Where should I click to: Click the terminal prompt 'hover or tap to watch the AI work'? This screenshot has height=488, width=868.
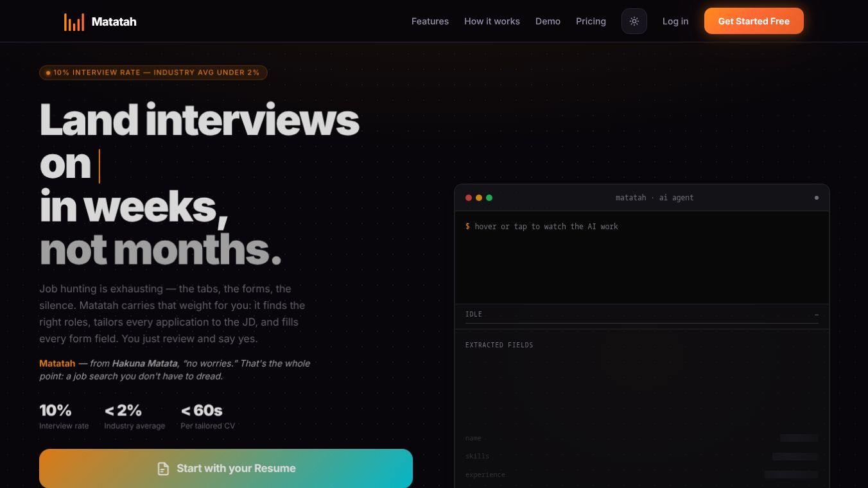[546, 227]
